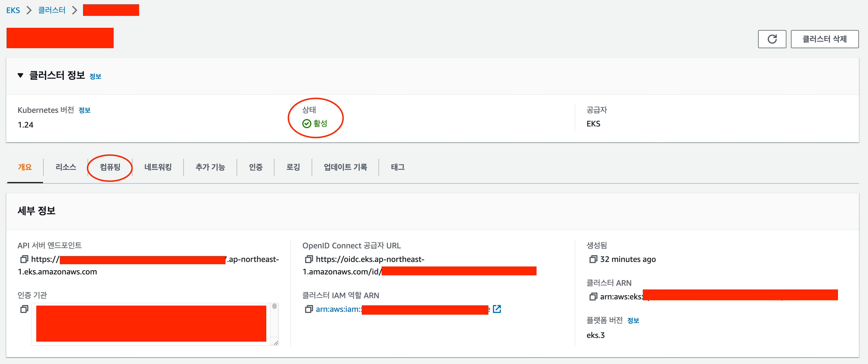
Task: Open the EKS breadcrumb link
Action: (x=13, y=10)
